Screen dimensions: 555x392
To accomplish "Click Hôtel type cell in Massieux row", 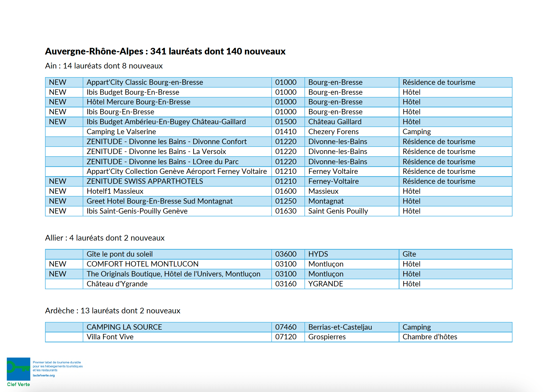I will coord(456,191).
